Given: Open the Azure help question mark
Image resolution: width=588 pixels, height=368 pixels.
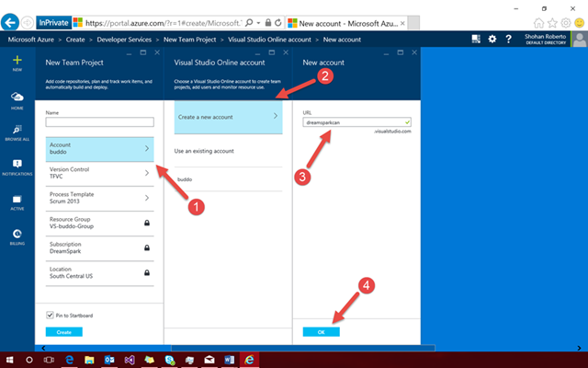Looking at the screenshot, I should [x=508, y=39].
